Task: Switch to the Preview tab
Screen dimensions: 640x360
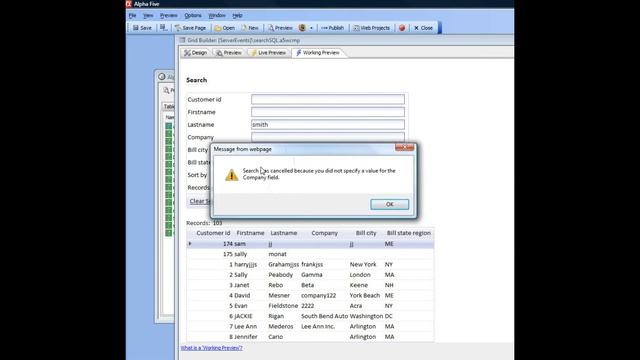Action: pyautogui.click(x=229, y=53)
